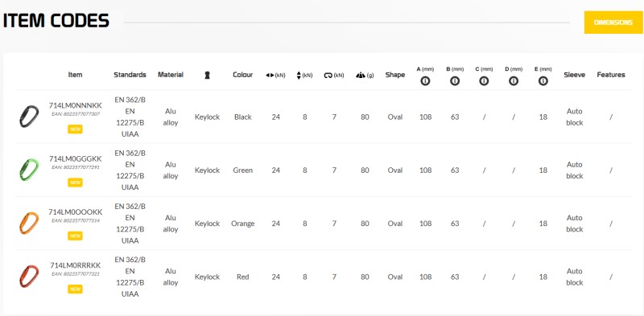Click the Orange colour cell
Screen dimensions: 644x316
243,224
